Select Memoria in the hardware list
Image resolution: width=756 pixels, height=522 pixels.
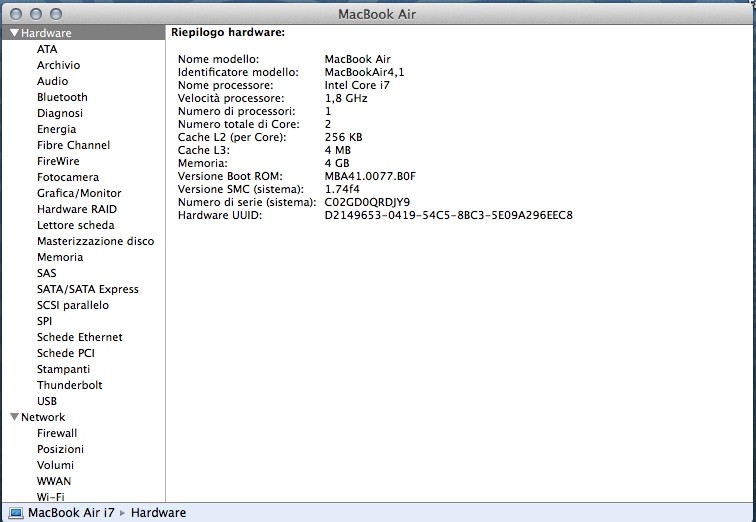pos(60,257)
